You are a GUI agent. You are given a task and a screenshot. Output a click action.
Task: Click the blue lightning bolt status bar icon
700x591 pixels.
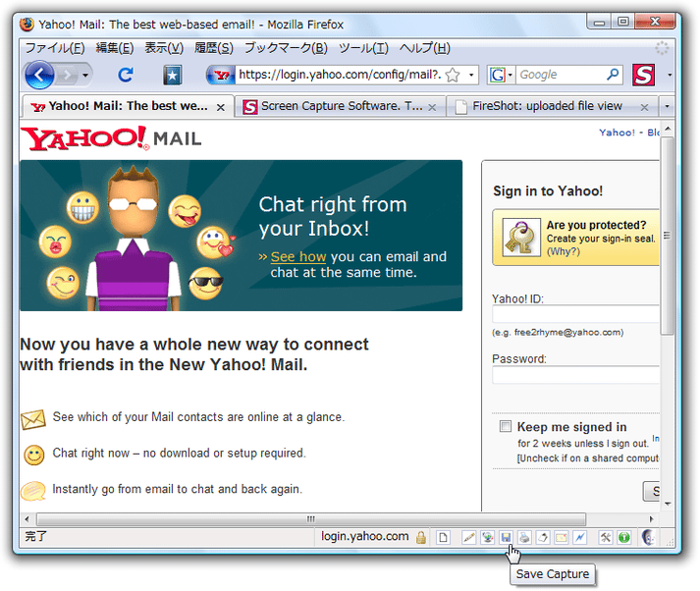click(579, 537)
